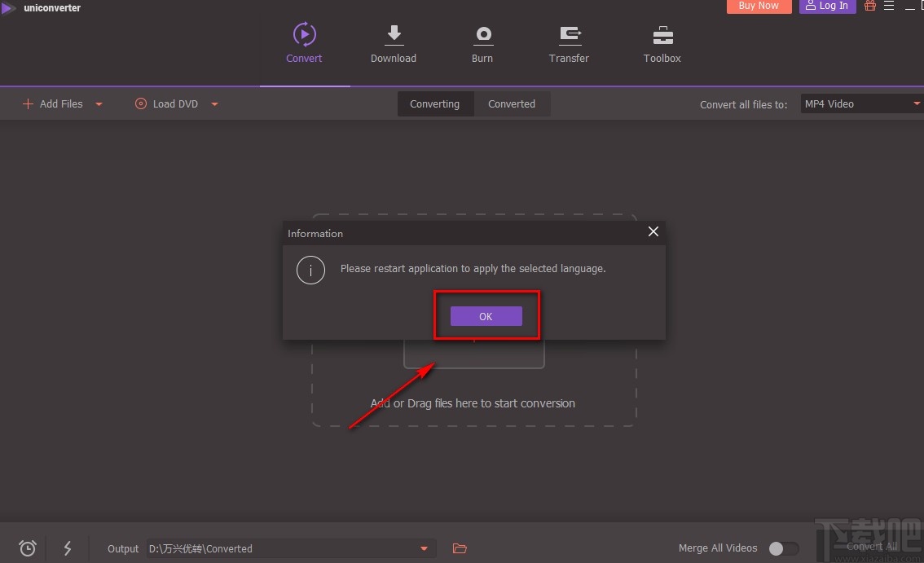Toggle the Merge All Videos switch
924x563 pixels.
pyautogui.click(x=783, y=548)
